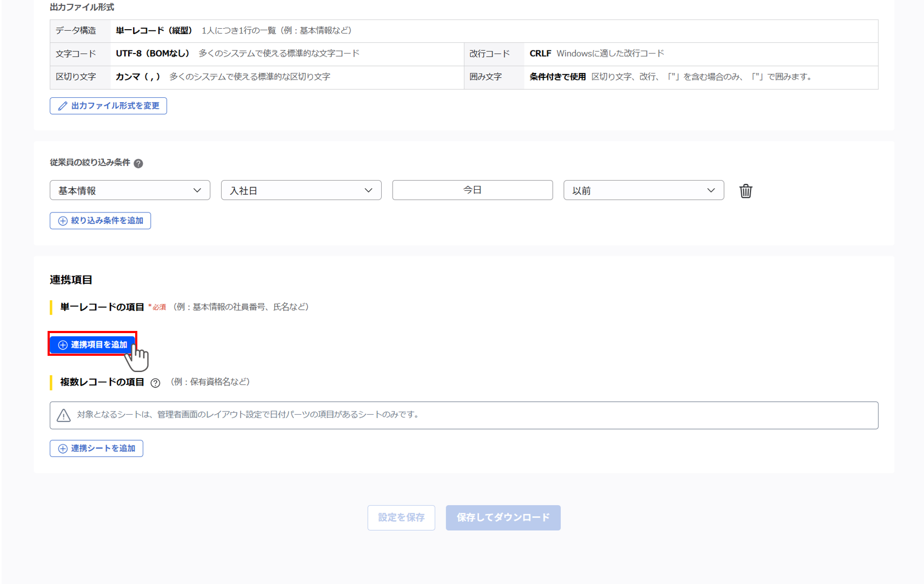Click the 出力ファイル形式を変更 button

[x=108, y=106]
